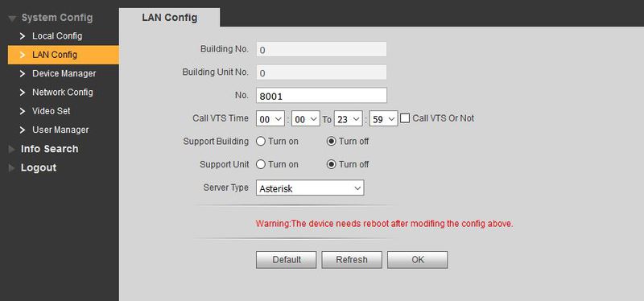Switch to the LAN Config tab
Screen dimensions: 644x301
coord(169,18)
